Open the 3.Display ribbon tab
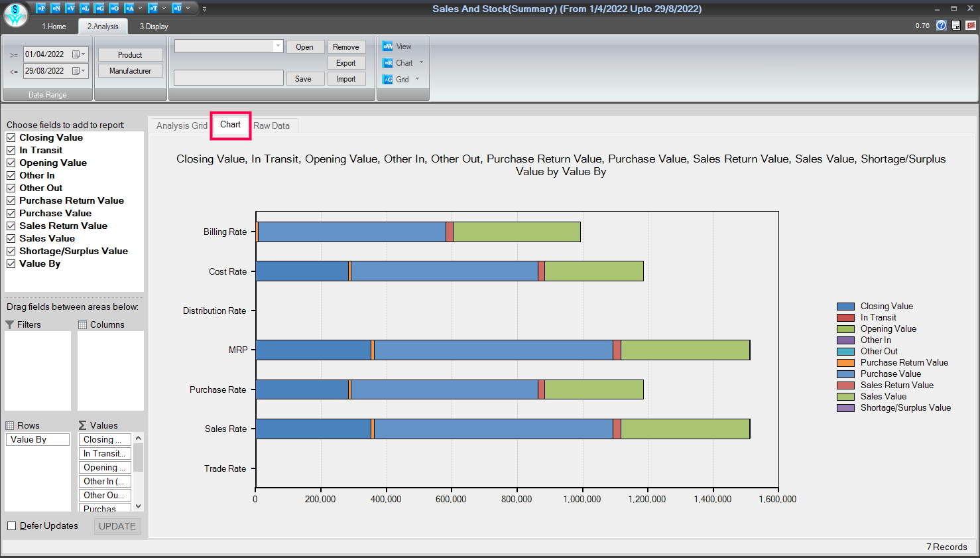The height and width of the screenshot is (558, 980). click(154, 27)
